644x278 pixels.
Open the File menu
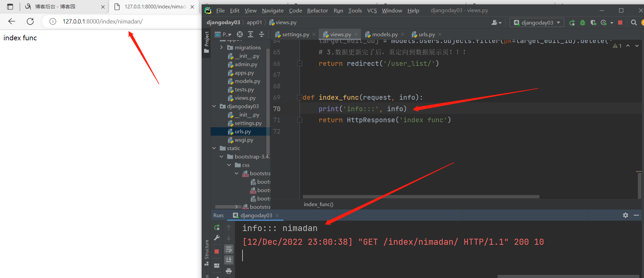220,10
